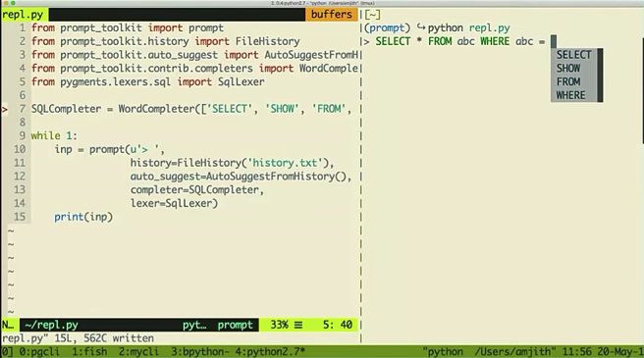Pick FROM in the autocomplete list
644x358 pixels.
point(574,81)
